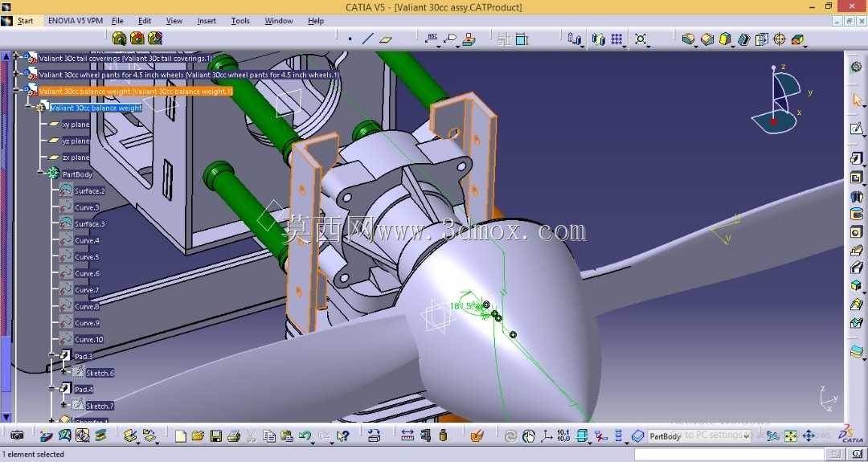The image size is (868, 462).
Task: Collapse the Valiant 30cc balance weight product node
Action: (x=15, y=90)
